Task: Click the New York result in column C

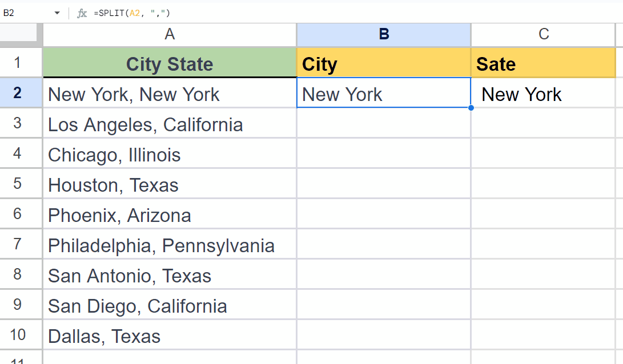Action: 543,94
